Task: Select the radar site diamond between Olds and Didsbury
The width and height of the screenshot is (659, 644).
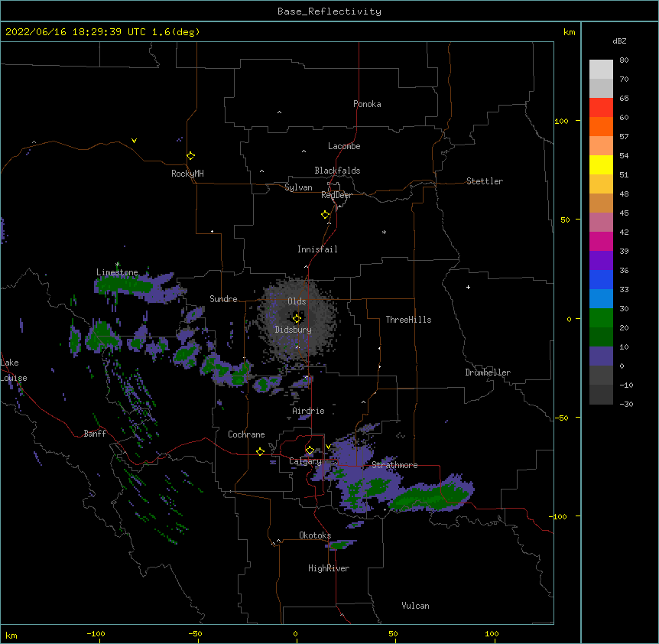Action: click(297, 318)
